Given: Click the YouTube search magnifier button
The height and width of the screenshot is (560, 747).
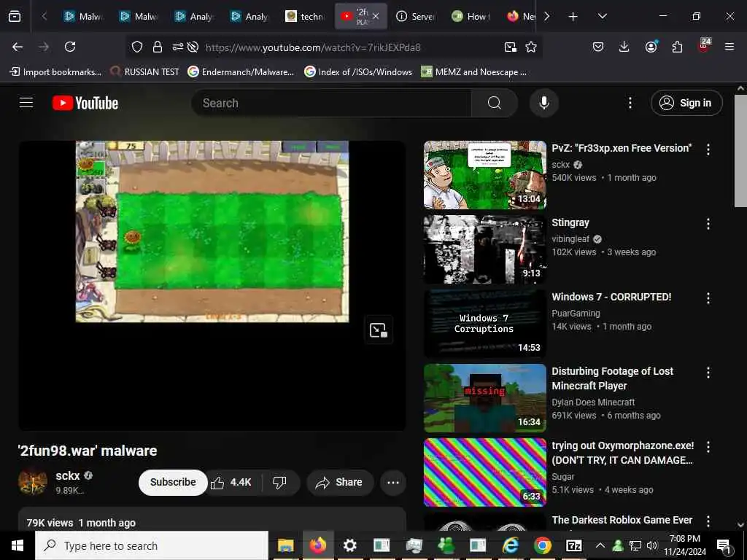Looking at the screenshot, I should 494,103.
